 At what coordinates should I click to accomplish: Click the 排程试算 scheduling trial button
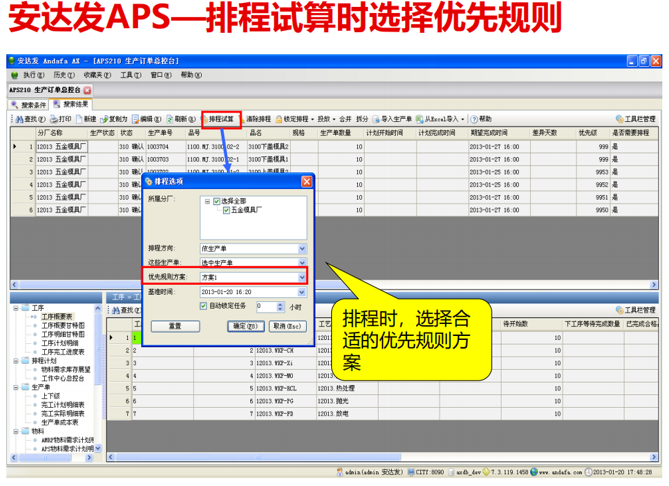[x=221, y=119]
